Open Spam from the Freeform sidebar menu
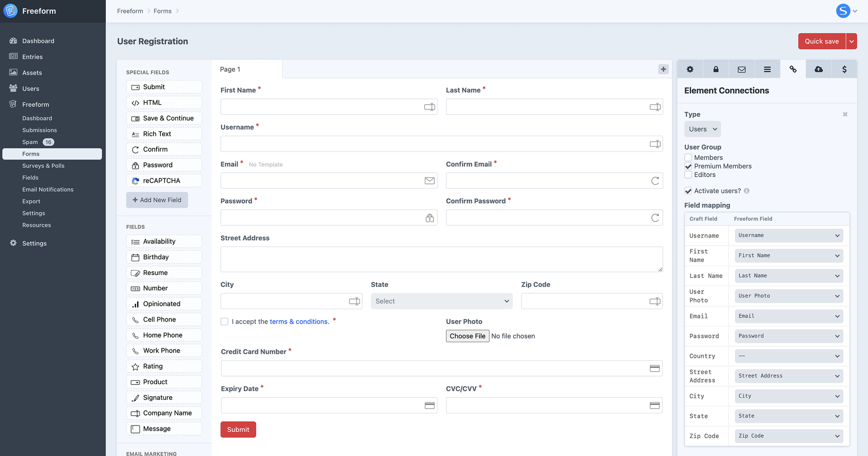 pyautogui.click(x=30, y=142)
